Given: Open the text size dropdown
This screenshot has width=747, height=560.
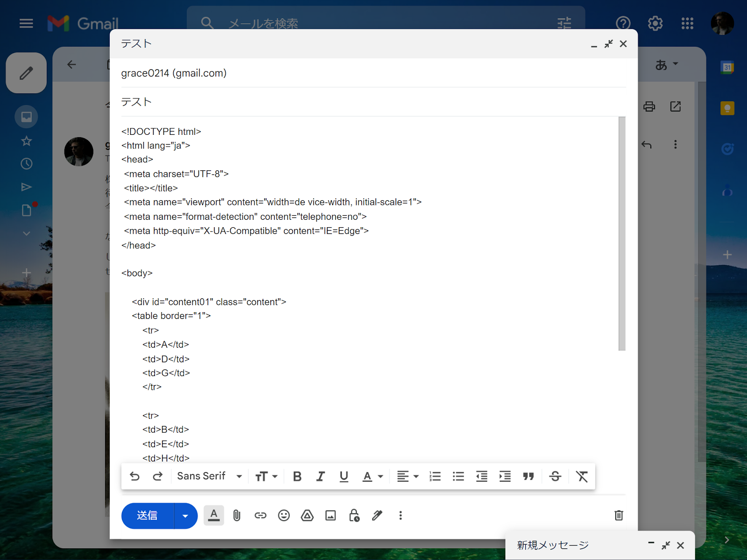Looking at the screenshot, I should click(x=266, y=476).
